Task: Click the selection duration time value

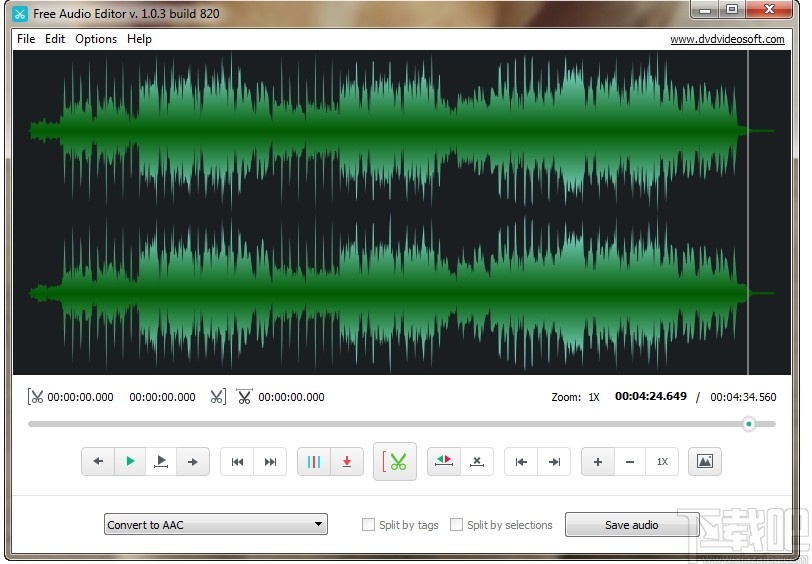Action: [291, 397]
